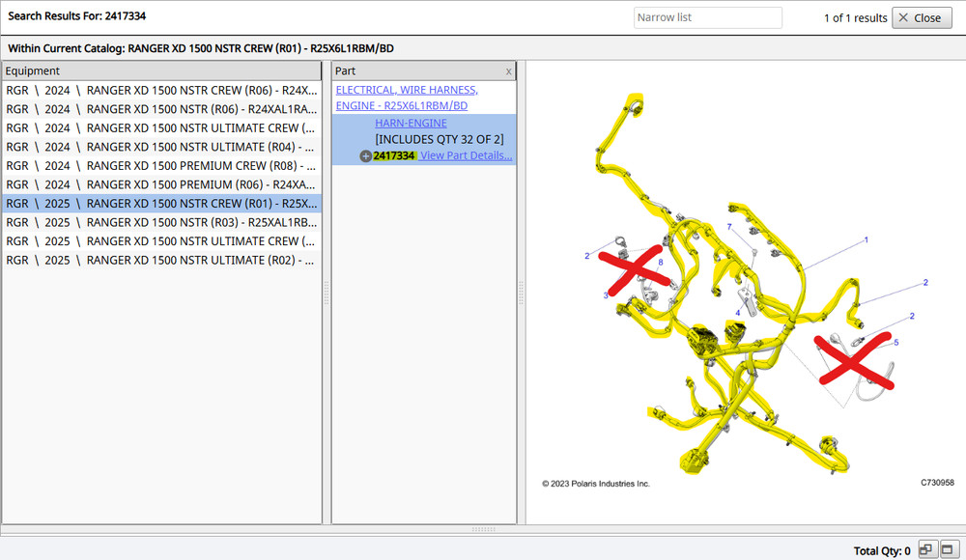Select 2024 RANGER XD 1500 NSTR ULTIMATE (R04)
966x560 pixels.
pyautogui.click(x=161, y=147)
